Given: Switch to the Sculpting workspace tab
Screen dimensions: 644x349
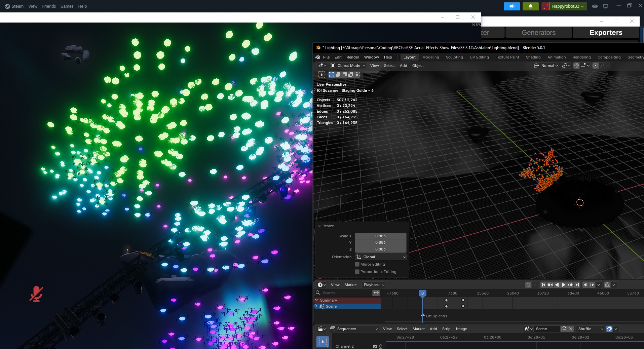Looking at the screenshot, I should pyautogui.click(x=454, y=57).
